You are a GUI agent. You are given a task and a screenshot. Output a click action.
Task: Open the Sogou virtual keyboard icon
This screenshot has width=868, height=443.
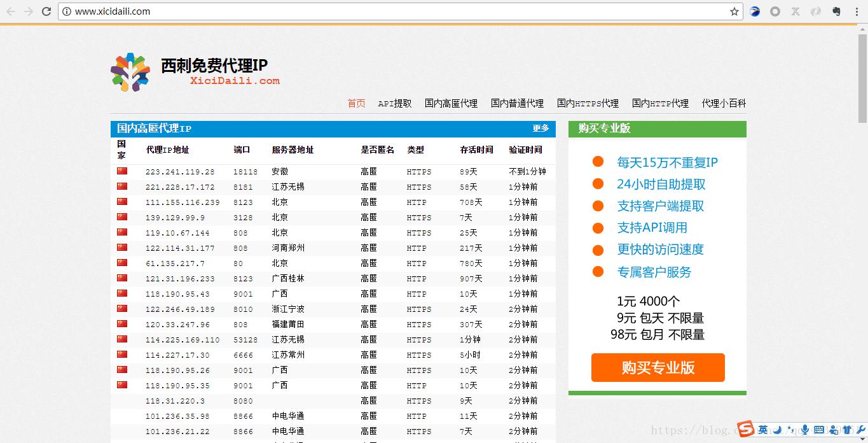tap(819, 430)
